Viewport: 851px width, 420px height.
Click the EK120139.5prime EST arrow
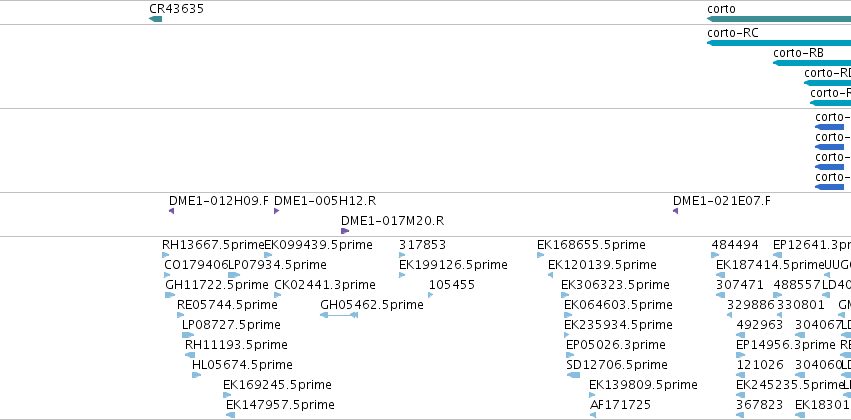point(550,275)
